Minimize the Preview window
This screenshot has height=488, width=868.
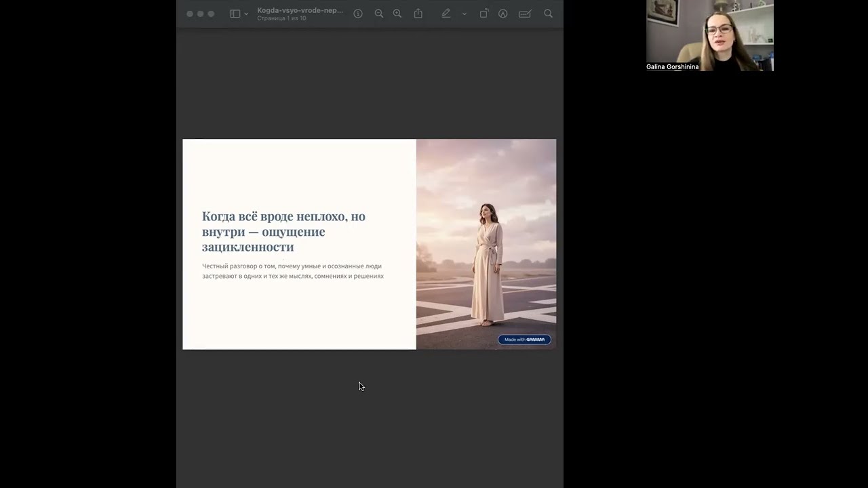pos(200,14)
